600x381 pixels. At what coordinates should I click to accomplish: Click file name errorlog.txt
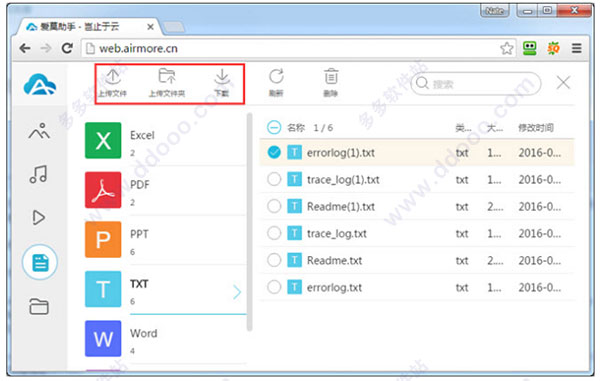pyautogui.click(x=334, y=288)
